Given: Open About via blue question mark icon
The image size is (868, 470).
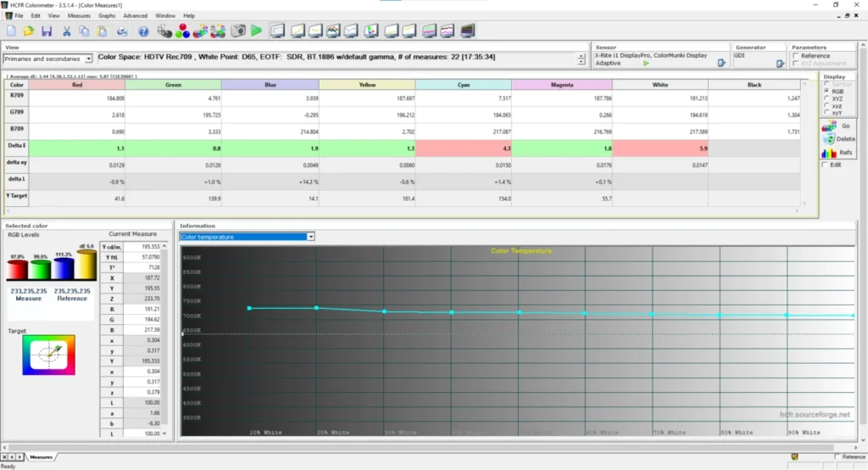Looking at the screenshot, I should point(143,31).
